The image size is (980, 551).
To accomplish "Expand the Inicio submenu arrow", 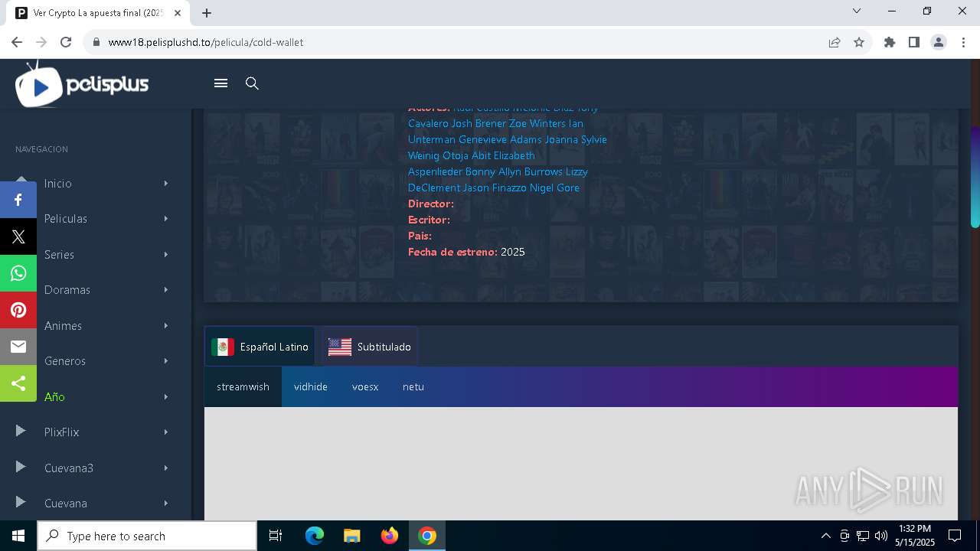I will pos(165,184).
